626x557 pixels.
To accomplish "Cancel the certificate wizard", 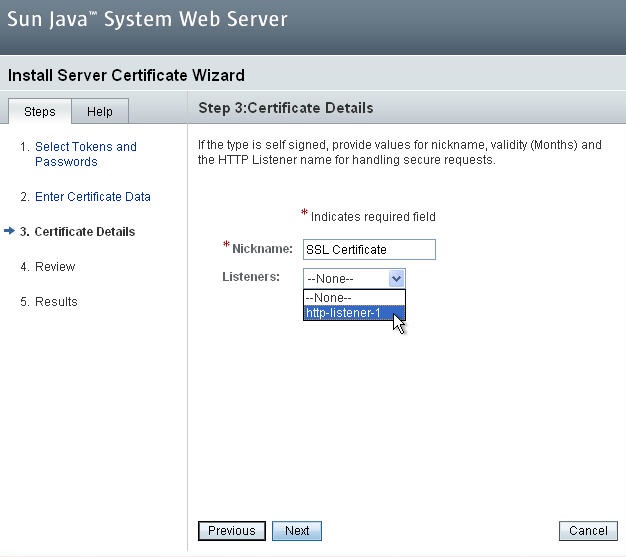I will [x=588, y=531].
